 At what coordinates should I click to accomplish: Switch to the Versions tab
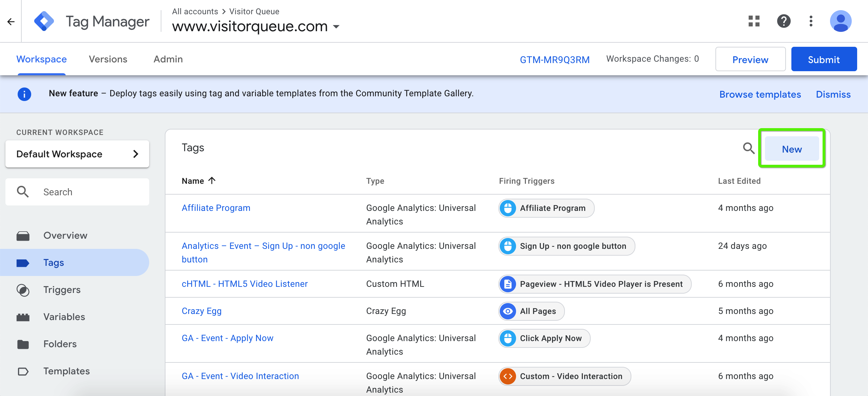pos(108,59)
